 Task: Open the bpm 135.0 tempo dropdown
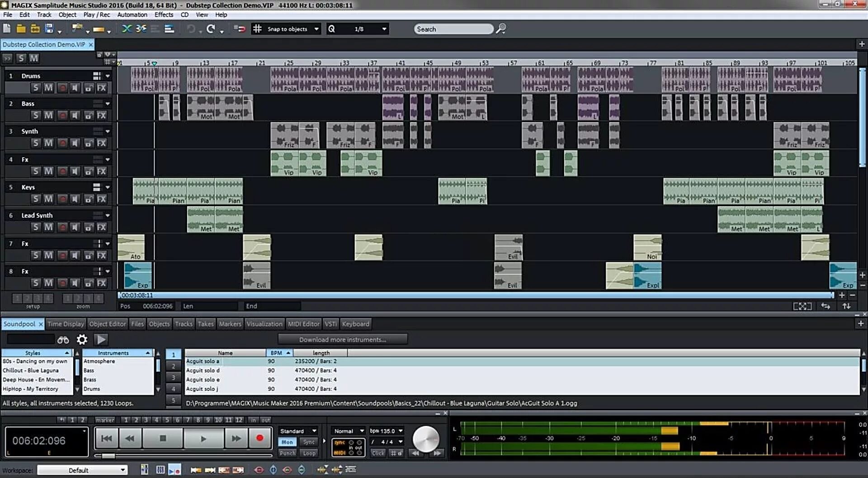coord(386,431)
